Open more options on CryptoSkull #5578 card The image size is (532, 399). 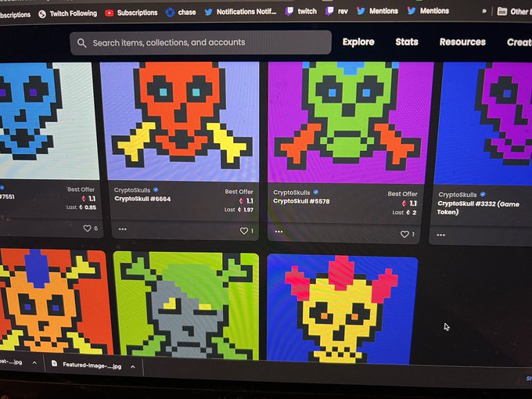click(x=279, y=232)
